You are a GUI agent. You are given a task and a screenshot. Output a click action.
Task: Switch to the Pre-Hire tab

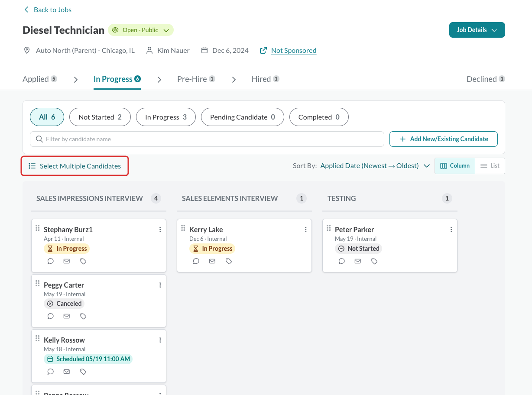tap(196, 79)
